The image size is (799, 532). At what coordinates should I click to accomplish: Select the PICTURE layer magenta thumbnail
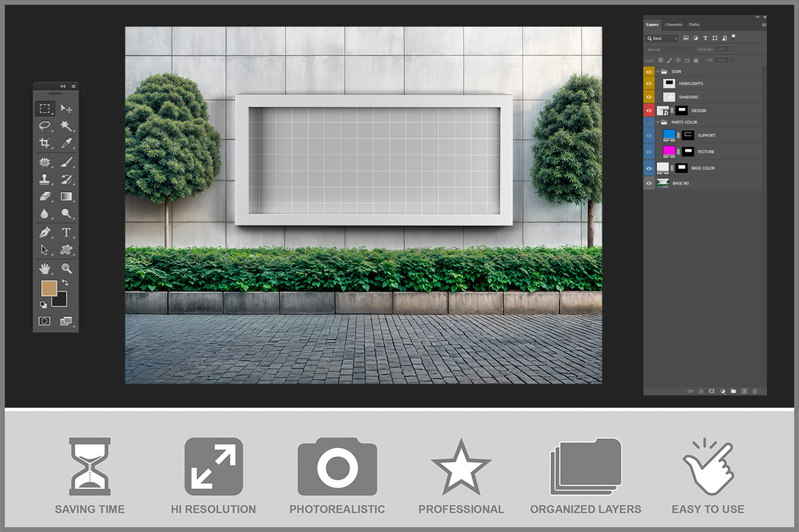click(x=669, y=152)
